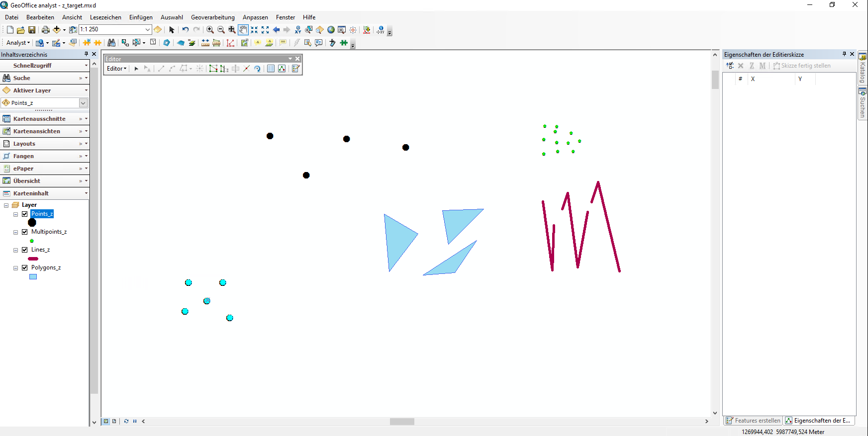The image size is (868, 436).
Task: Collapse the Multipoints_z layer tree node
Action: click(x=15, y=232)
